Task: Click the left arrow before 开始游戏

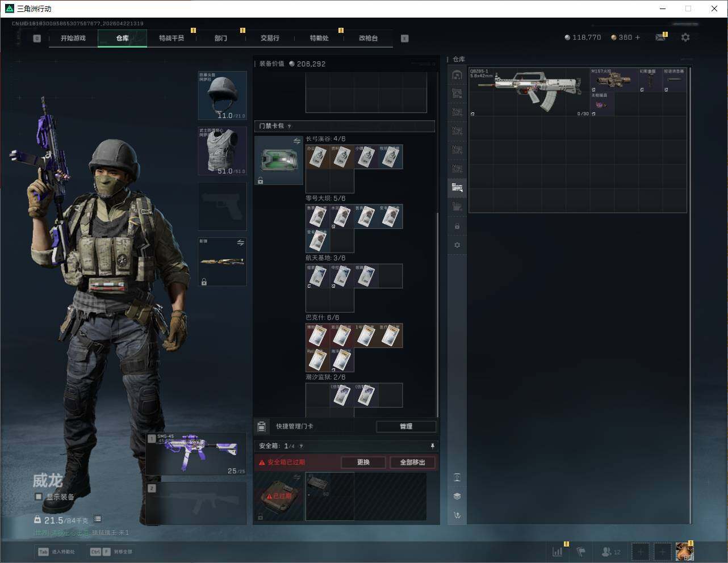Action: [x=37, y=39]
